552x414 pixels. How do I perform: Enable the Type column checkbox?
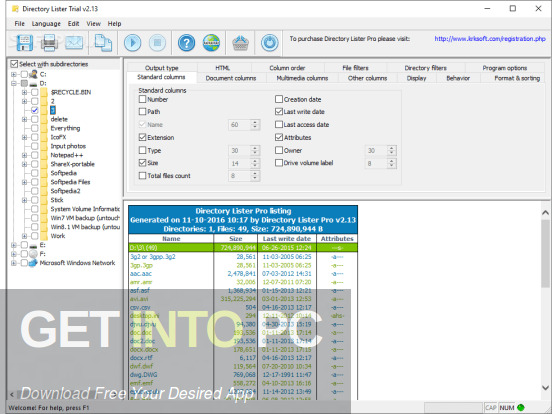(x=143, y=150)
